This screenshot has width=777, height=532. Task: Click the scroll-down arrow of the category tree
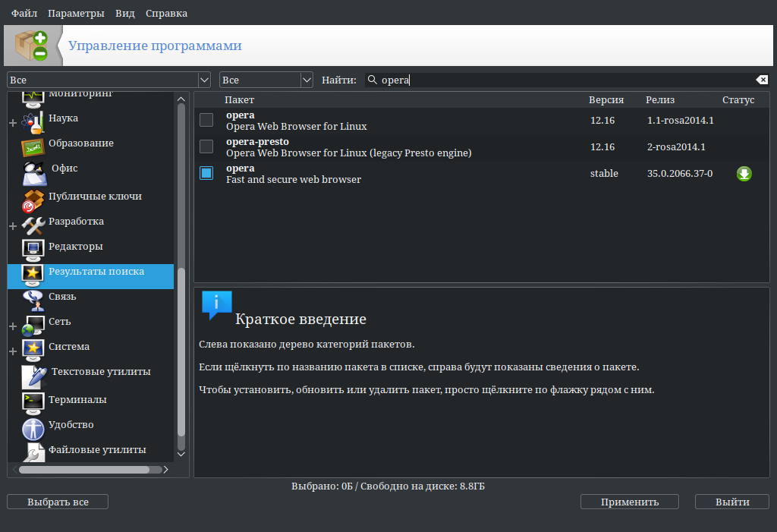click(x=181, y=454)
